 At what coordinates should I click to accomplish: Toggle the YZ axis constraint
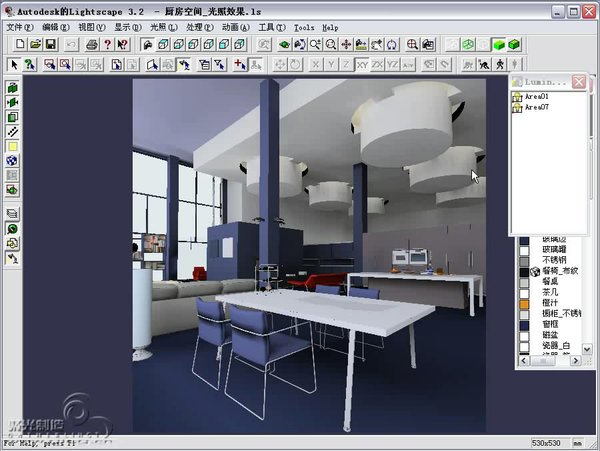coord(392,64)
